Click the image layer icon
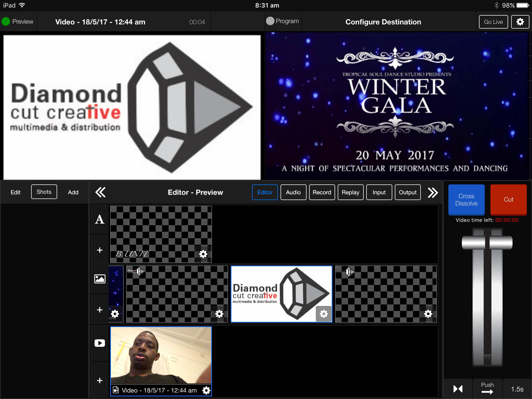The image size is (532, 399). (x=99, y=279)
